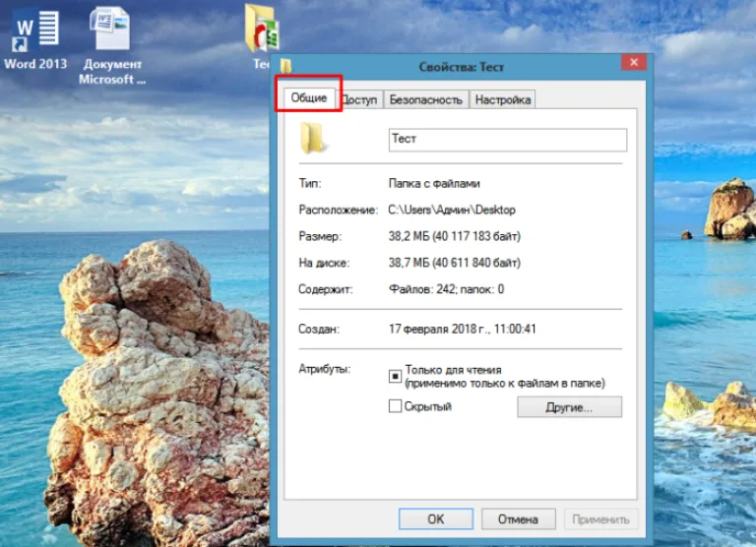Confirm with the OK button
The height and width of the screenshot is (547, 756).
(436, 519)
